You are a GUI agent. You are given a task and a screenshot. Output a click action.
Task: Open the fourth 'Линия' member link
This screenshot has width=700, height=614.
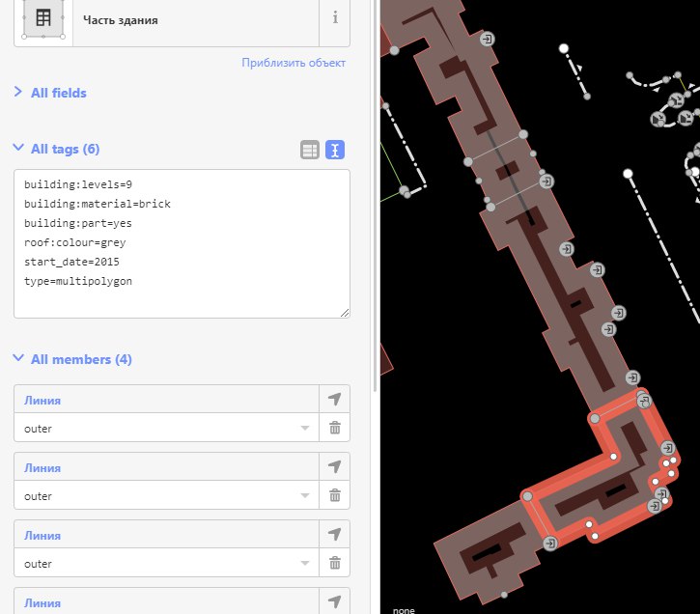(x=42, y=603)
